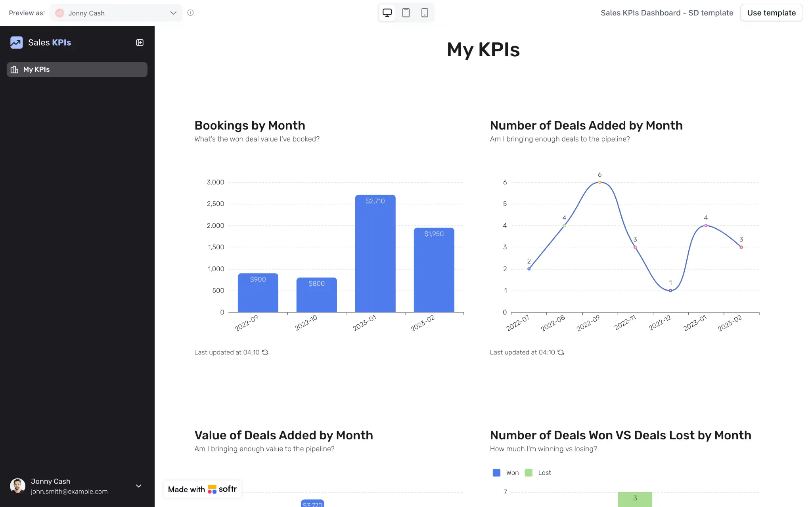The height and width of the screenshot is (507, 812).
Task: Click the $1,950 bar for 2023-02
Action: coord(434,270)
